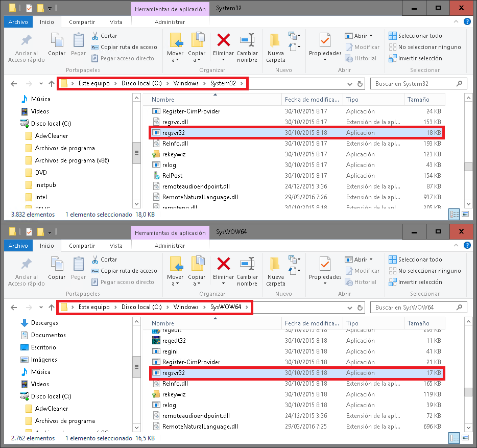Open Administrar tab in System32 window

pos(170,22)
